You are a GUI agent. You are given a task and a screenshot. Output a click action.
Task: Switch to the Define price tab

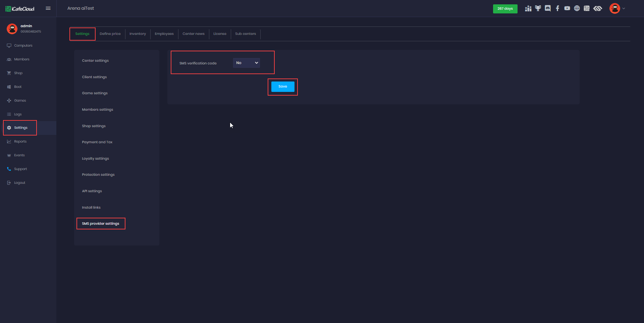click(x=110, y=34)
